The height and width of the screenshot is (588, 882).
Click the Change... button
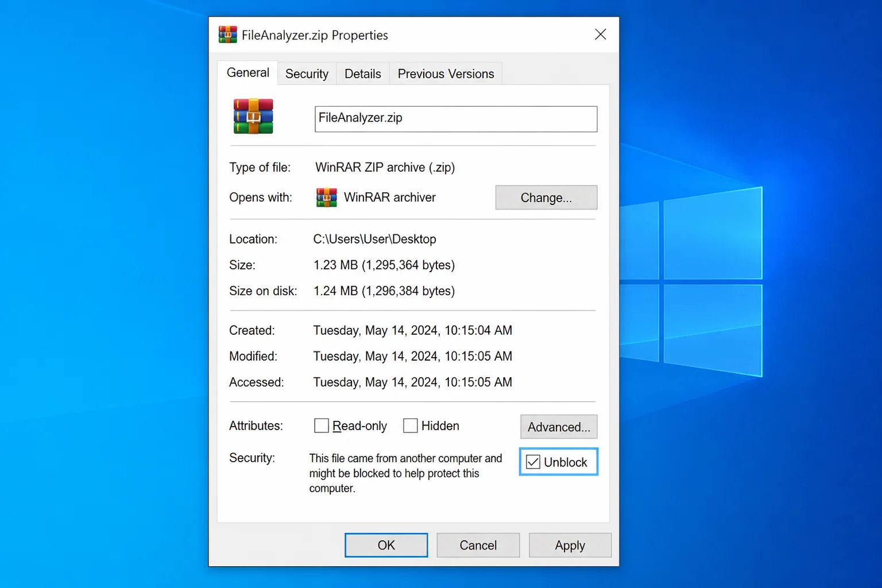[546, 198]
